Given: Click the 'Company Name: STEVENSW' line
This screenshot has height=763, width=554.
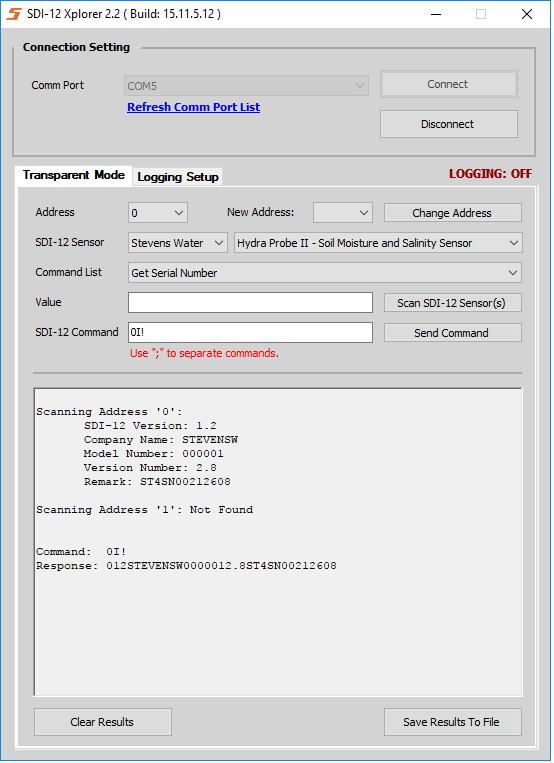Looking at the screenshot, I should tap(161, 440).
